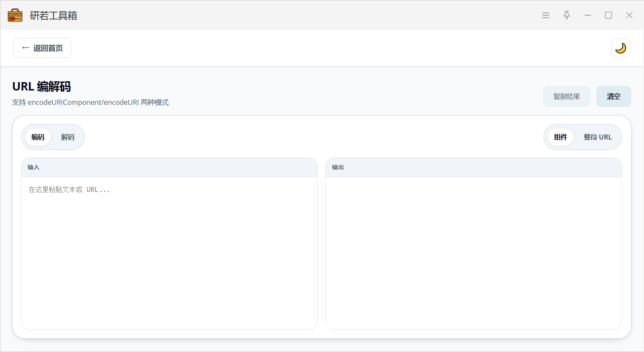Click inside the 输出 result area
The image size is (644, 352).
pos(474,251)
